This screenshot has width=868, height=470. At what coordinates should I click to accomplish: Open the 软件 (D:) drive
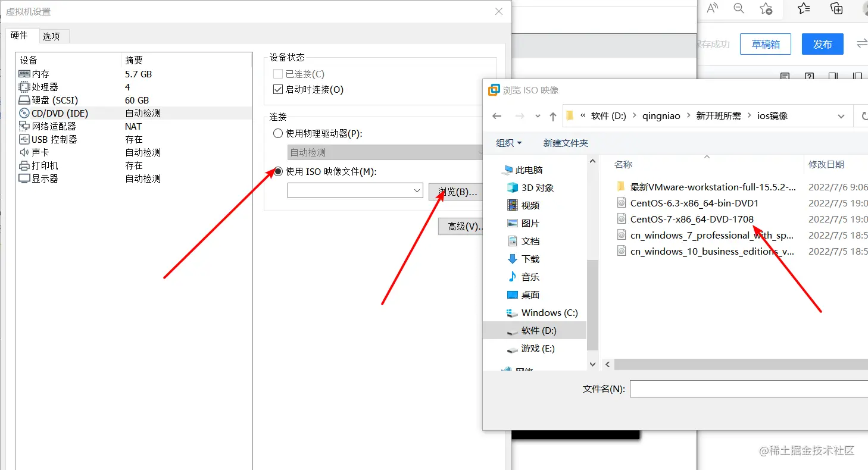click(x=535, y=330)
